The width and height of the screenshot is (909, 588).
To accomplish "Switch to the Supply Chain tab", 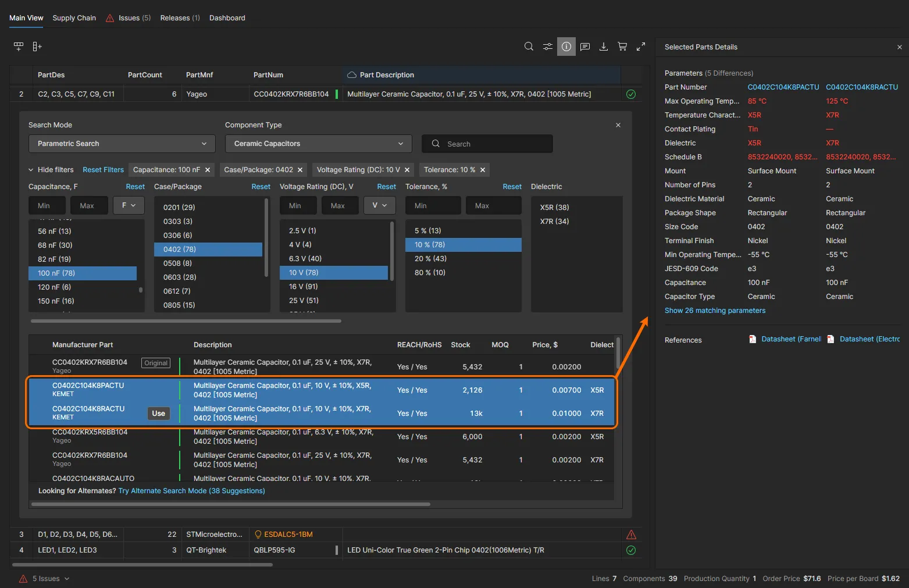I will [x=74, y=18].
